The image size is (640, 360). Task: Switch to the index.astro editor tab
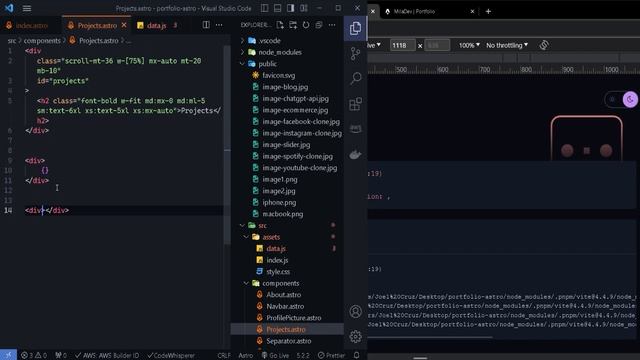(x=27, y=25)
